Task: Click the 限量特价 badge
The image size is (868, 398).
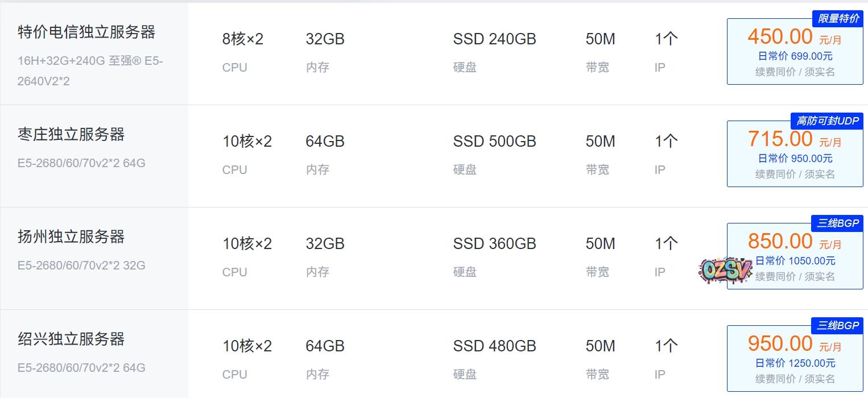Action: [x=838, y=19]
